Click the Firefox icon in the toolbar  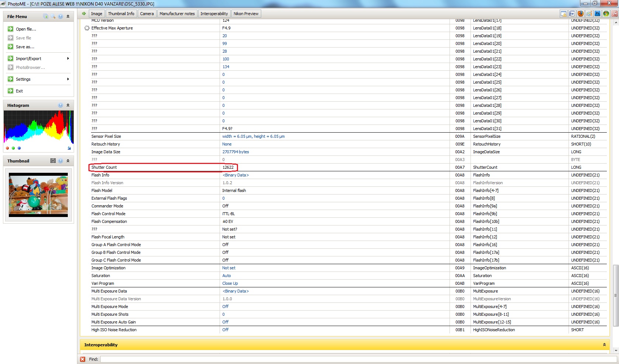pos(580,14)
